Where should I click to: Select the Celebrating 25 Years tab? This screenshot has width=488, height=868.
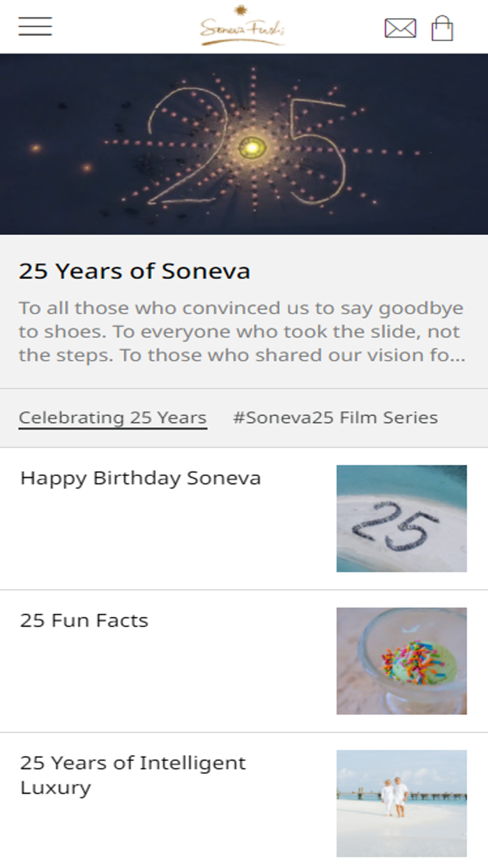[x=112, y=417]
